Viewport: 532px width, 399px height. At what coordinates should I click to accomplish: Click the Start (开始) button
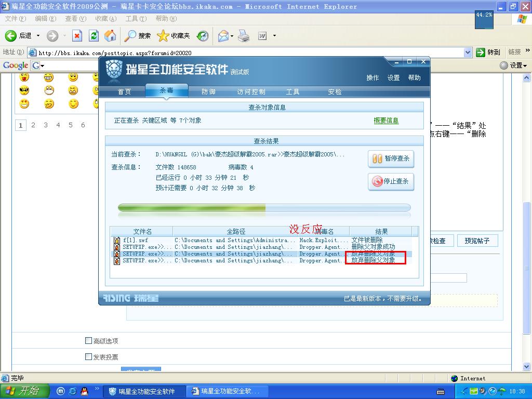click(x=24, y=391)
